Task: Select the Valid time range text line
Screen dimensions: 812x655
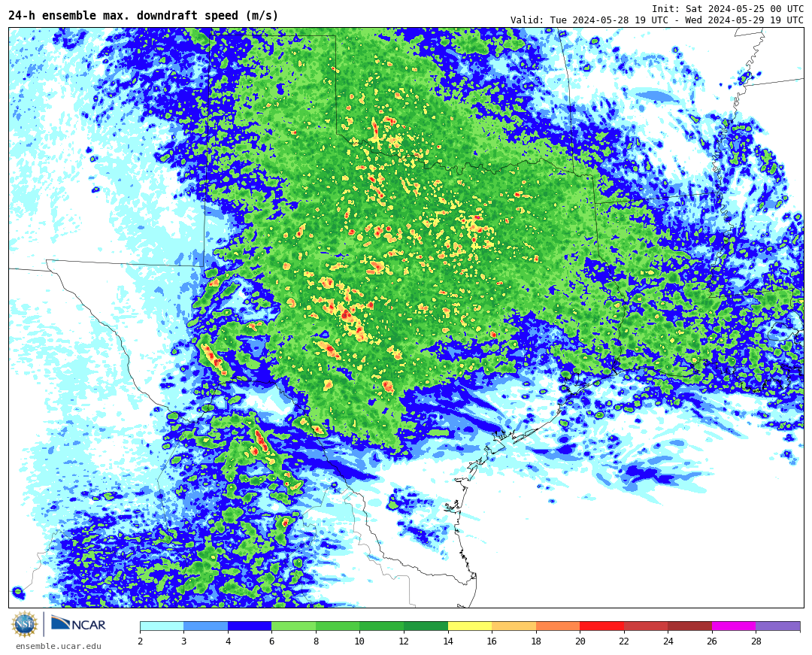Action: [x=656, y=20]
